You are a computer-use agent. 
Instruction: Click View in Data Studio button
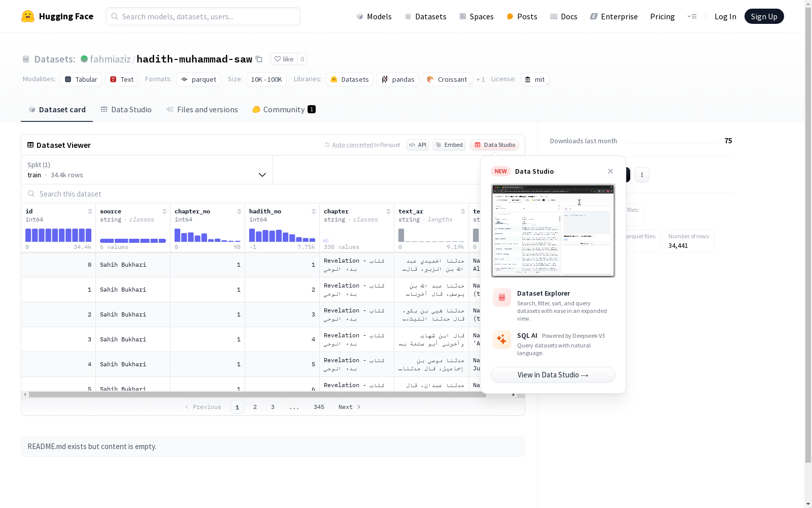pyautogui.click(x=553, y=375)
